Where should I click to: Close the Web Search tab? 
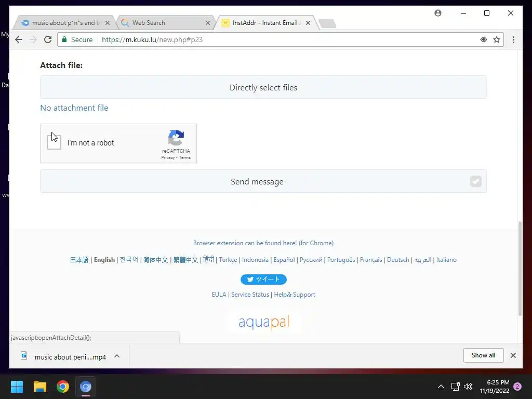208,23
